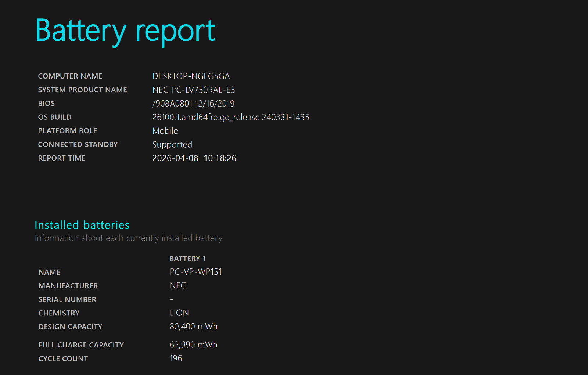The height and width of the screenshot is (375, 588).
Task: Select the REPORT TIME label
Action: [x=62, y=158]
